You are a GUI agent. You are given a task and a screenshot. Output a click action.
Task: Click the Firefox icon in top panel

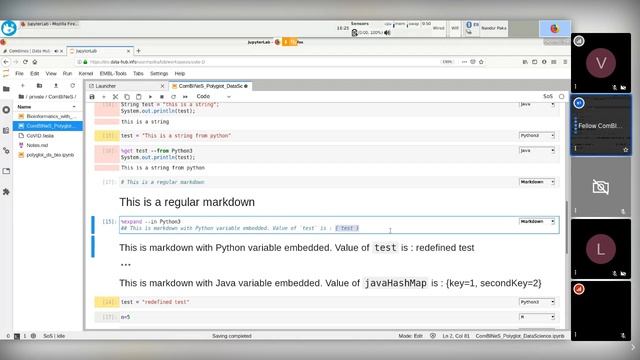coord(554,29)
